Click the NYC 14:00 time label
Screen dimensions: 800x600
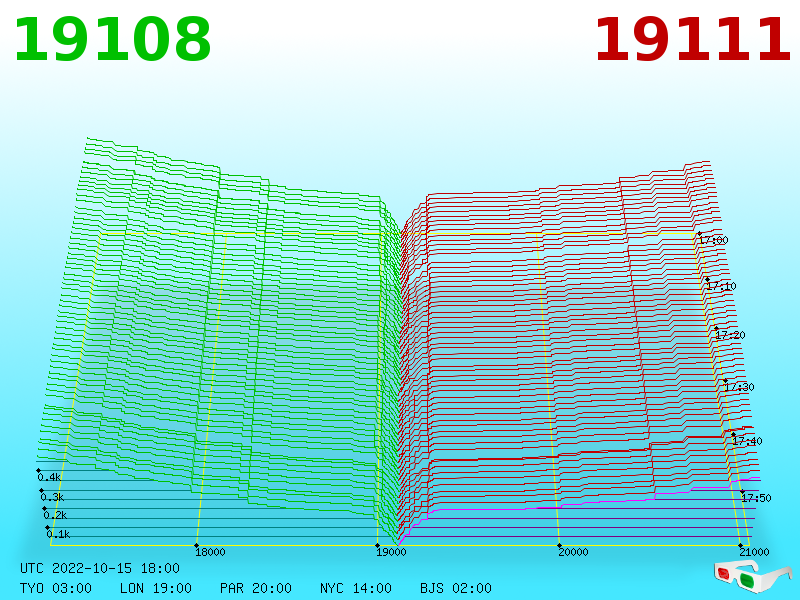356,588
